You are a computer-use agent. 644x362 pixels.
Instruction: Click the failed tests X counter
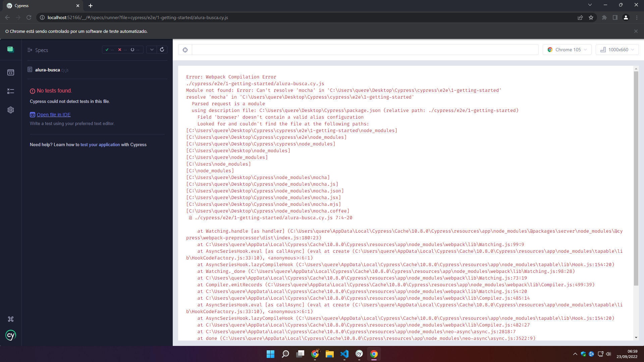[122, 50]
